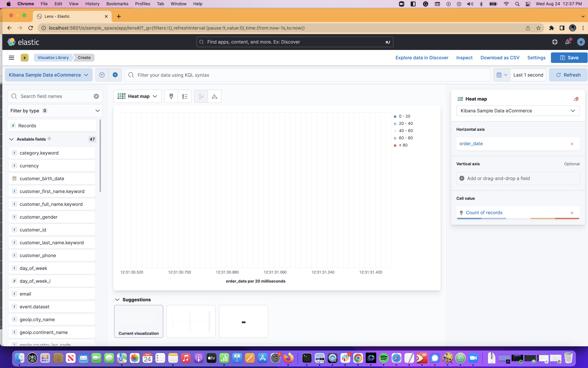Open the newsfeed celebration icon
The height and width of the screenshot is (368, 588).
(568, 42)
